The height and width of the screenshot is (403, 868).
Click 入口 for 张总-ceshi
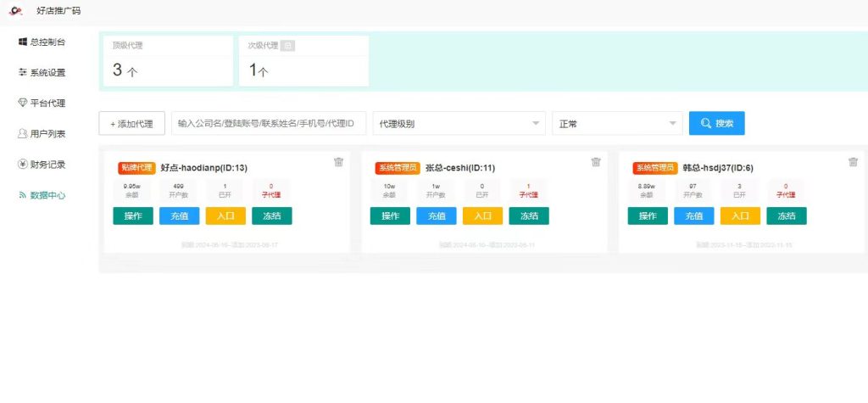(x=482, y=216)
